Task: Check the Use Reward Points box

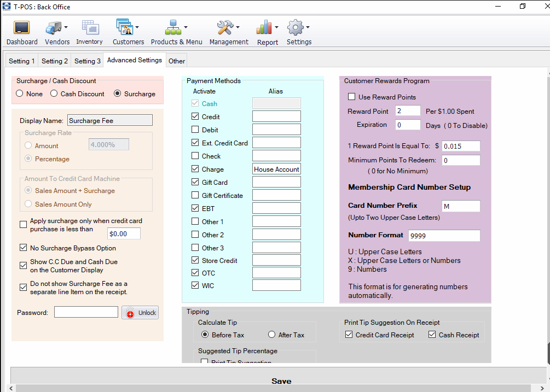Action: pyautogui.click(x=352, y=97)
